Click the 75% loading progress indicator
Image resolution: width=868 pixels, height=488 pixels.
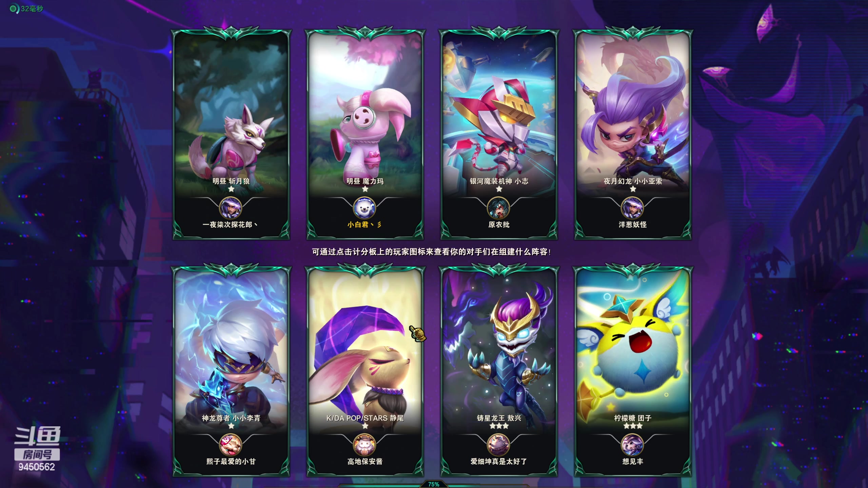(x=434, y=484)
